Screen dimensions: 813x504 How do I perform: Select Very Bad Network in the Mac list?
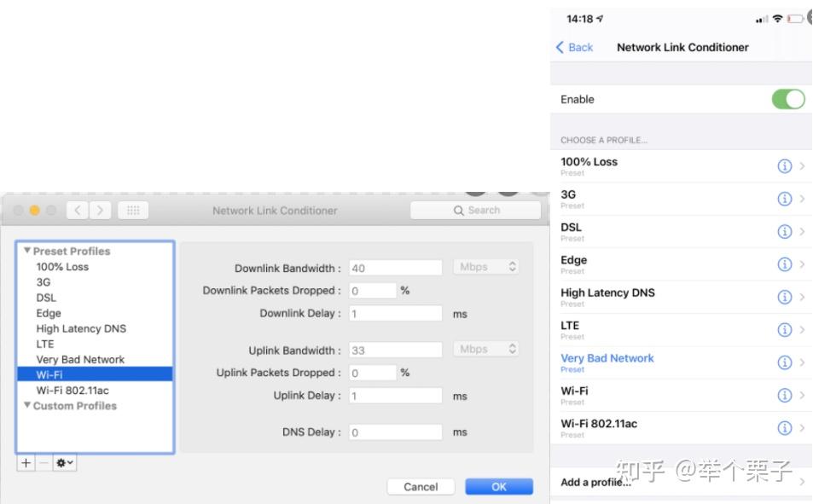(80, 360)
